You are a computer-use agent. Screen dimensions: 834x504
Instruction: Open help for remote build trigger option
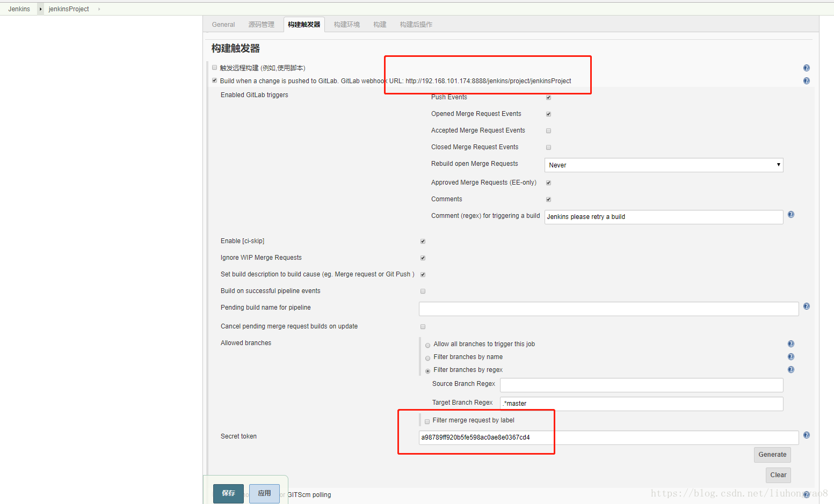[x=806, y=68]
